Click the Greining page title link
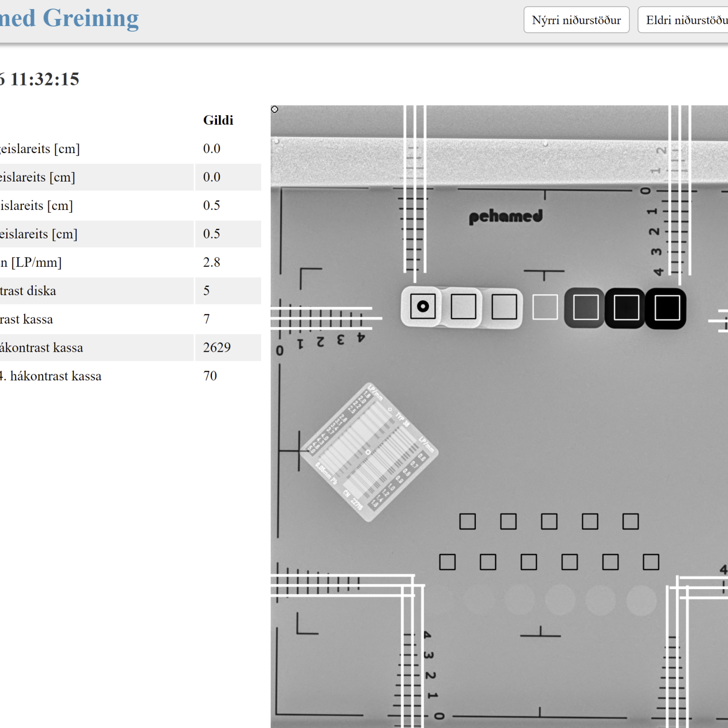The width and height of the screenshot is (728, 728). pos(69,18)
